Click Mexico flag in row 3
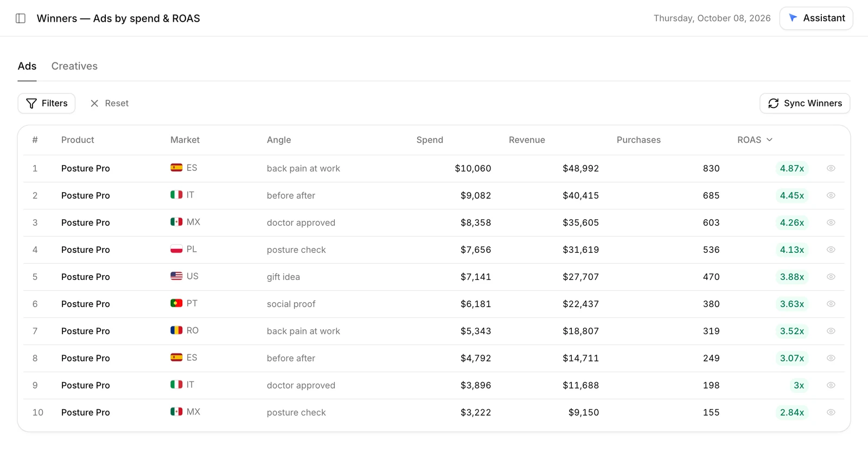Screen dimensions: 868x458 [176, 222]
